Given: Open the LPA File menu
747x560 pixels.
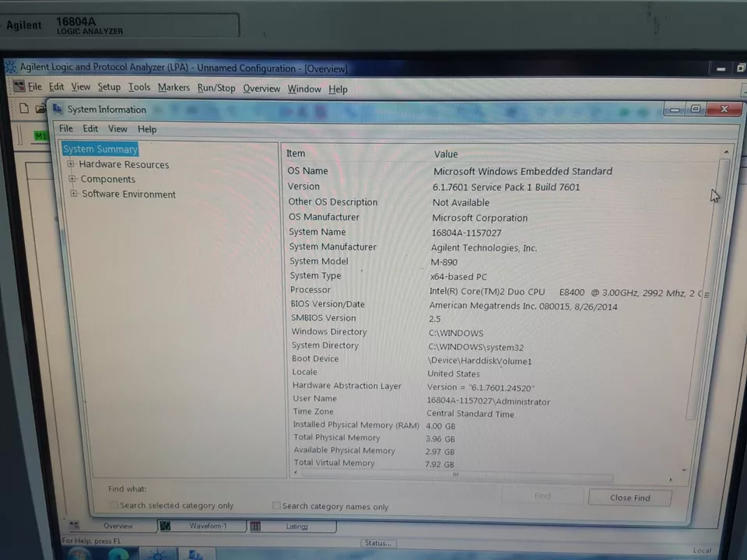Looking at the screenshot, I should coord(35,86).
